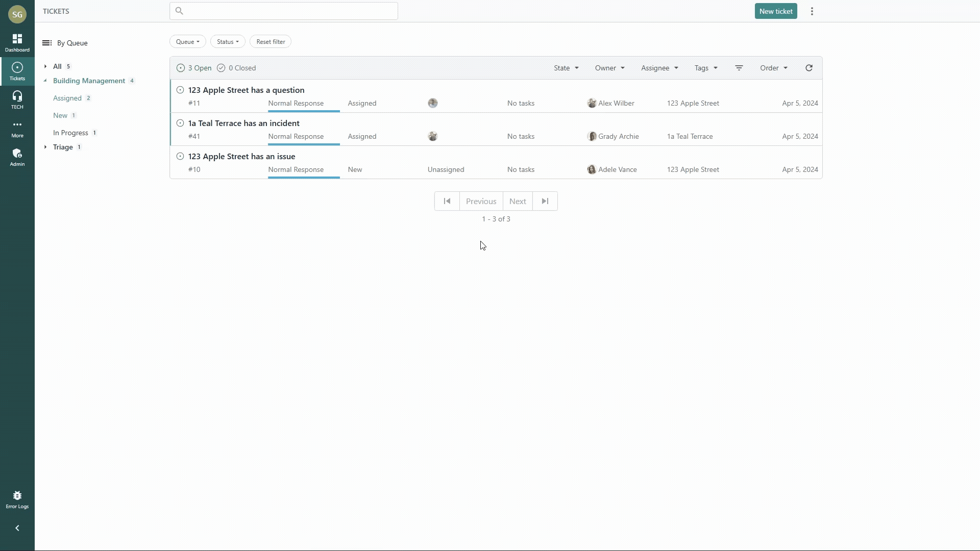Jump to the last page icon
This screenshot has width=980, height=551.
pyautogui.click(x=545, y=201)
